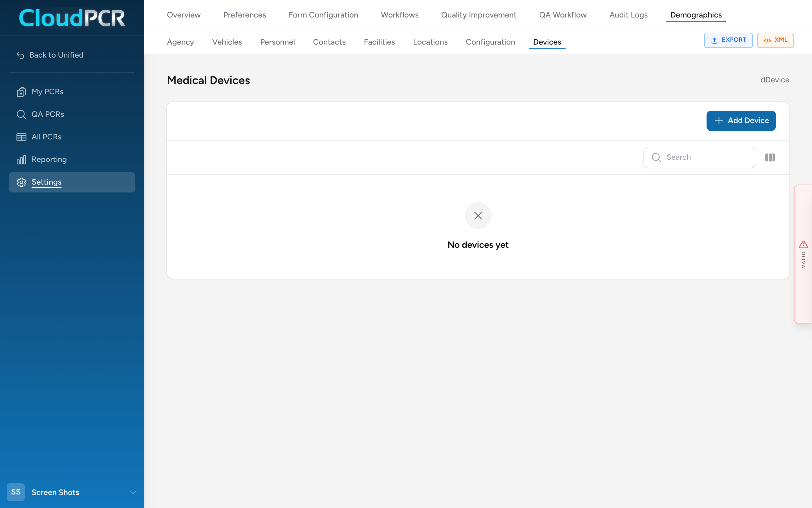812x508 pixels.
Task: Click the Reporting bar chart icon
Action: tap(21, 159)
